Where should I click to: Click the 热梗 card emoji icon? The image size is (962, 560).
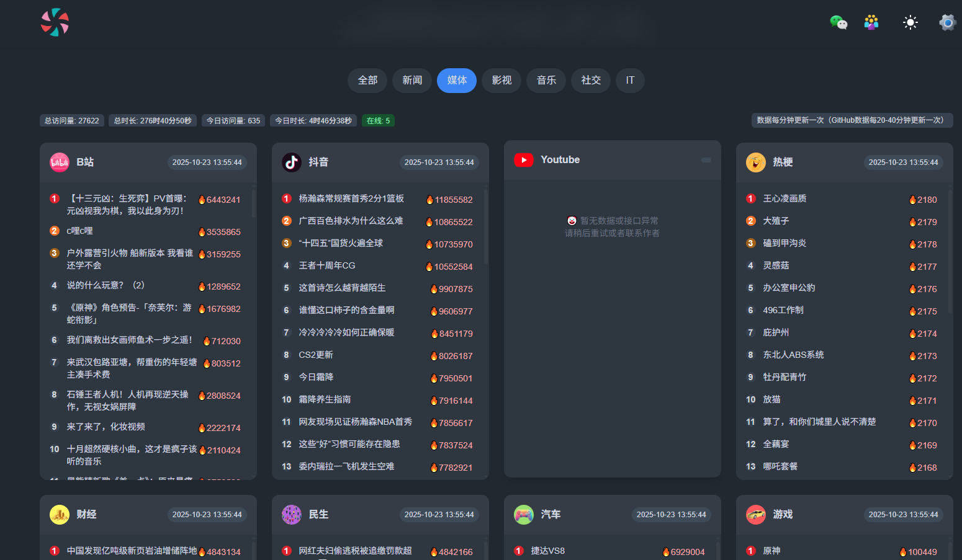click(756, 162)
